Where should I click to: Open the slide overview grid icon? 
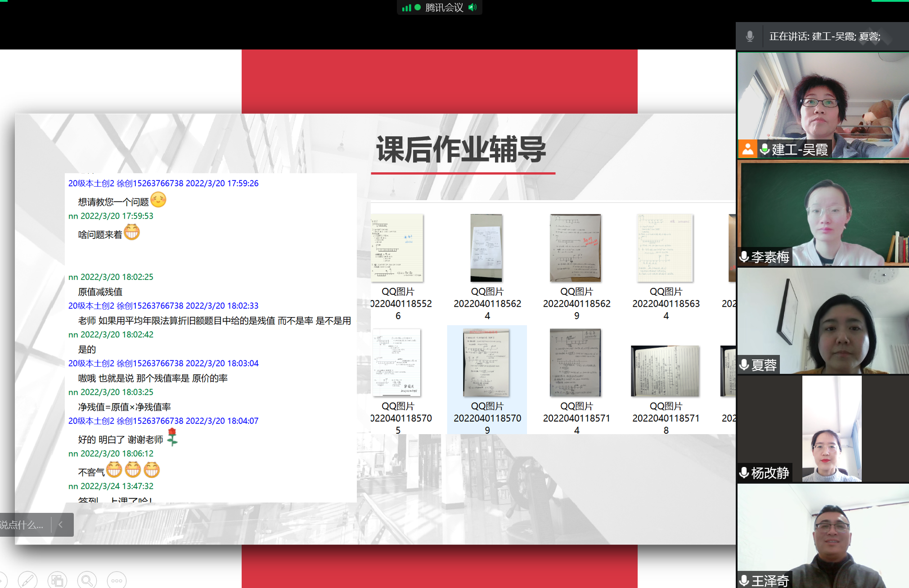(x=57, y=580)
